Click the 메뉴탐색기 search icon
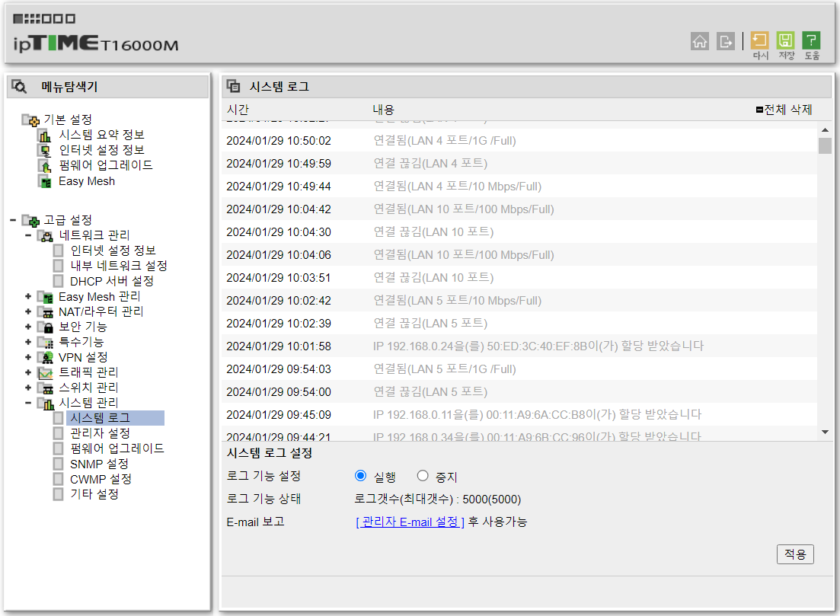The width and height of the screenshot is (840, 616). tap(19, 86)
